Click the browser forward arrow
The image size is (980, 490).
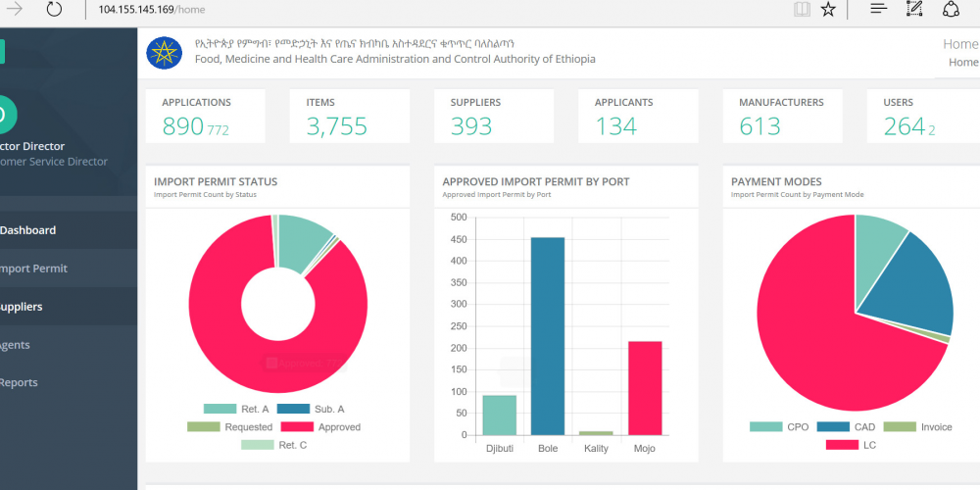click(15, 10)
